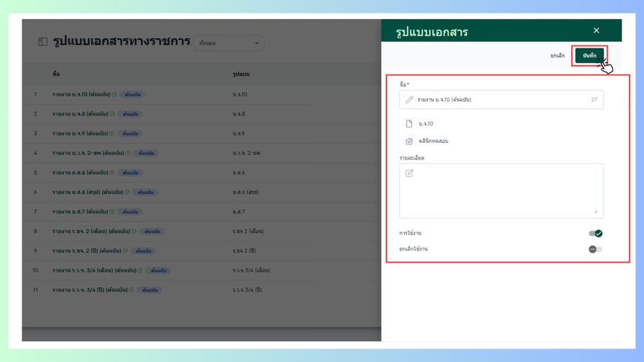Click the ต้นฉบับ badge on row รายงาน ย.ส.7
Screen dimensions: 644x362
(129, 211)
